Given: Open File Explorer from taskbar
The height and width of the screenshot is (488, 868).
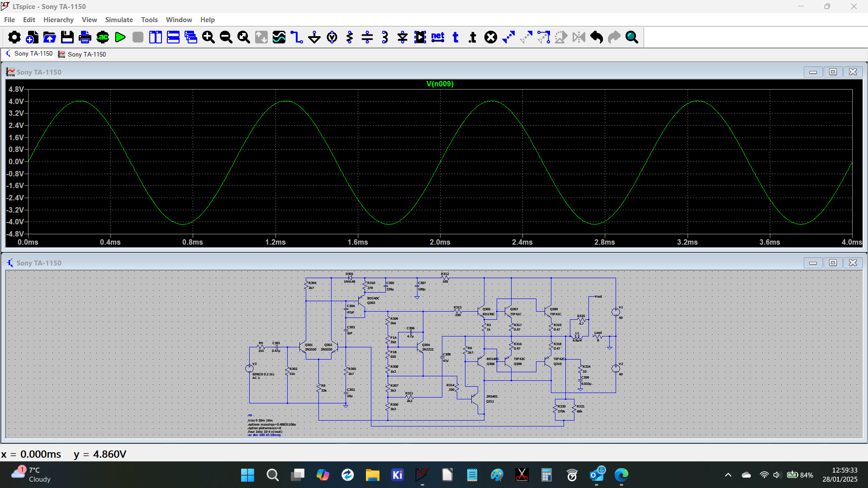Looking at the screenshot, I should [x=372, y=475].
